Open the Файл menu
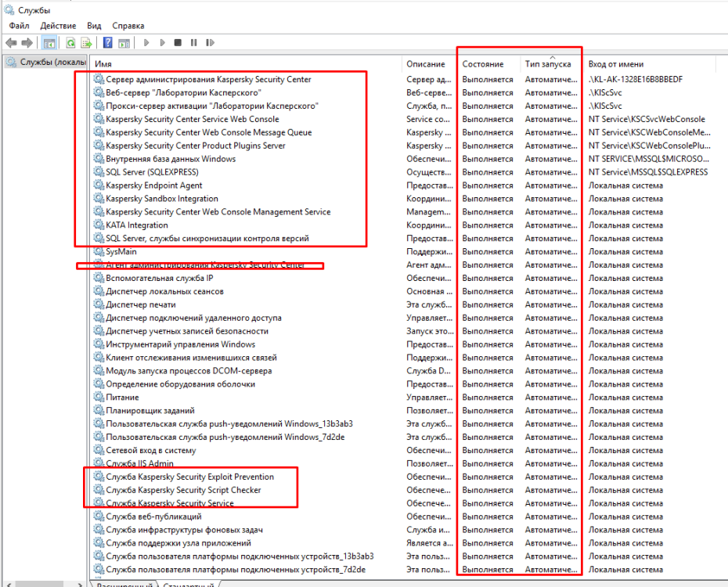The width and height of the screenshot is (728, 587). (x=19, y=26)
